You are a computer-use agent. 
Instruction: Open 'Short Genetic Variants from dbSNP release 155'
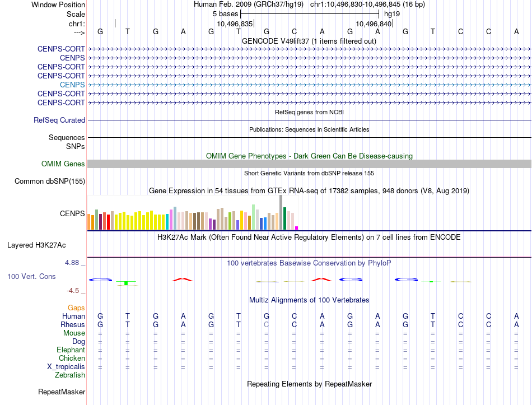(x=309, y=173)
